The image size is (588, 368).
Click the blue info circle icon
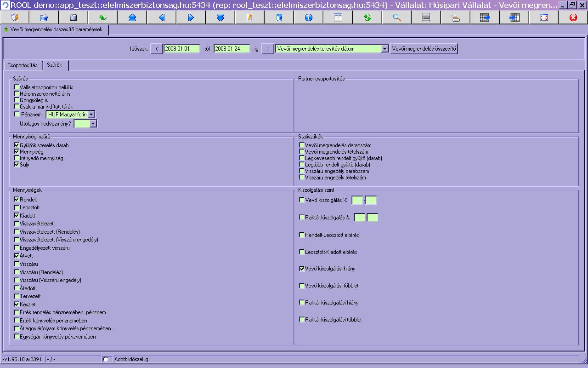pyautogui.click(x=308, y=17)
